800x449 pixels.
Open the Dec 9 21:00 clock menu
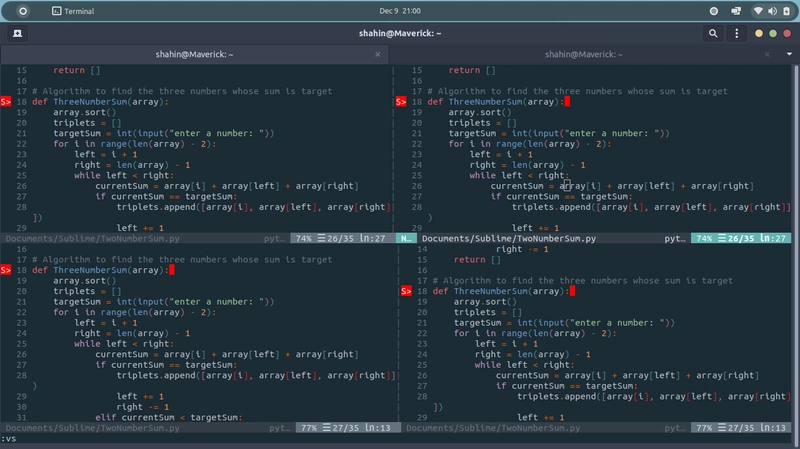pos(399,11)
